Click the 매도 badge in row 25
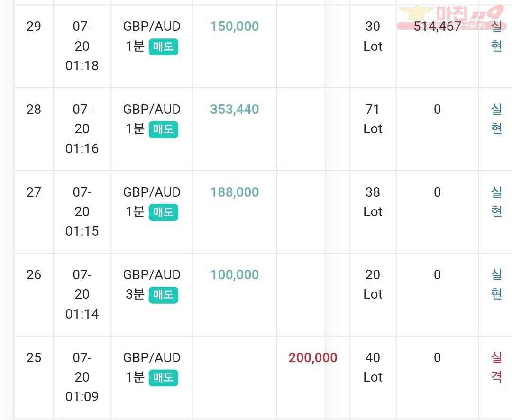The height and width of the screenshot is (420, 512). click(x=163, y=377)
